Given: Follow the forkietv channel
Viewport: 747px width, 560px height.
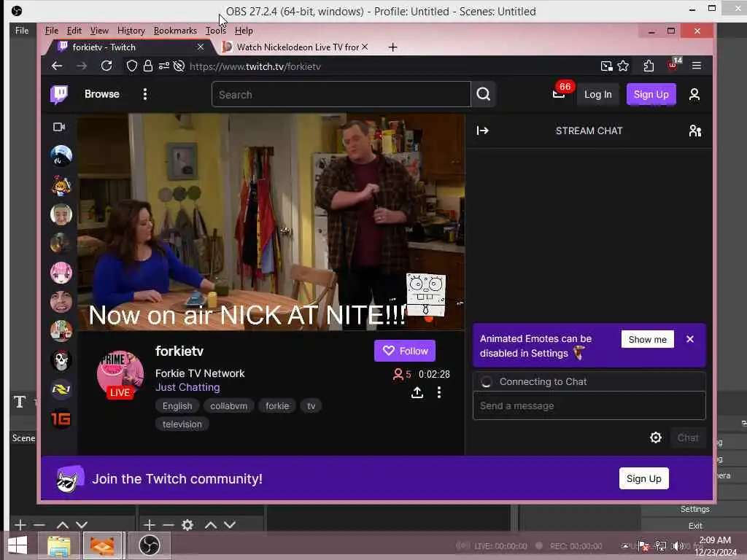Looking at the screenshot, I should [x=404, y=351].
